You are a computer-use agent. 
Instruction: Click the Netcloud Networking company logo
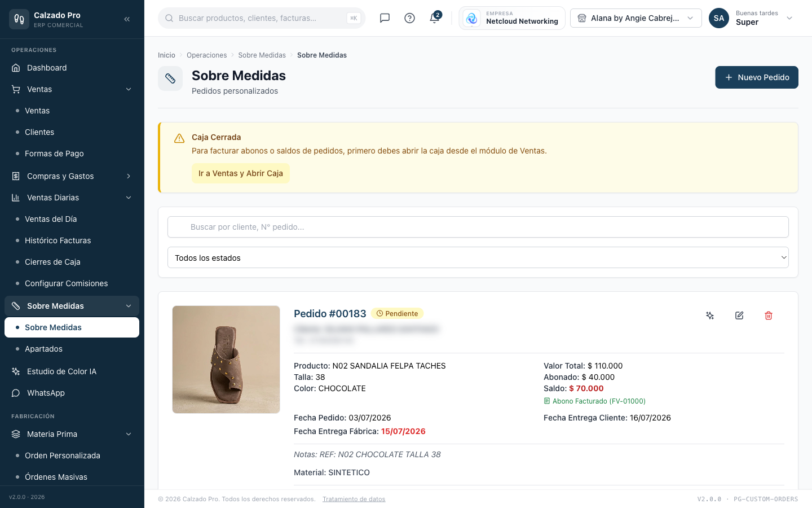(x=472, y=18)
